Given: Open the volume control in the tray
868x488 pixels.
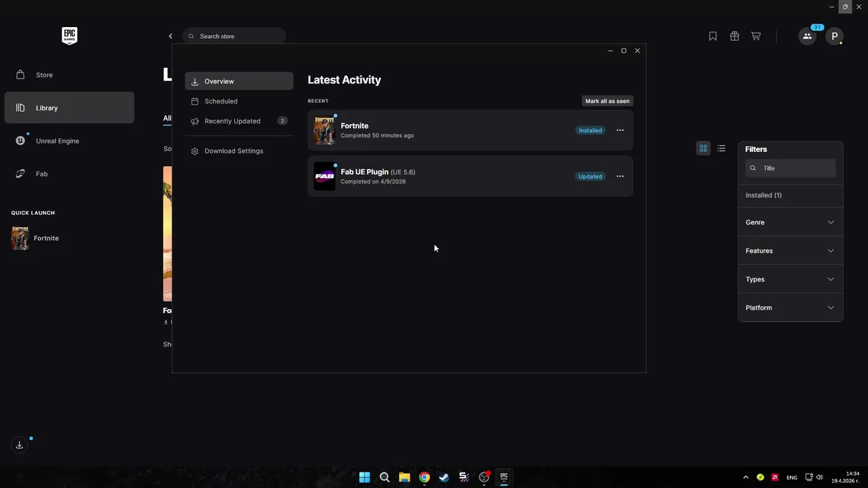Looking at the screenshot, I should click(820, 477).
